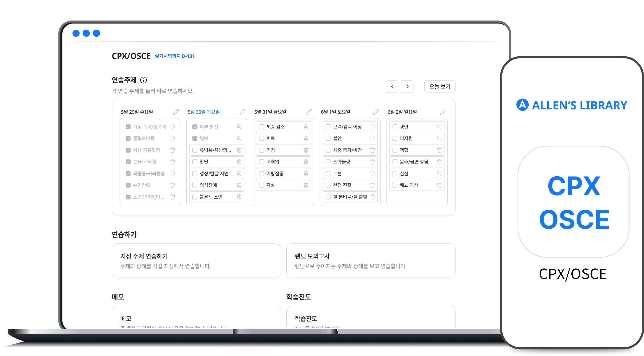
Task: Click the pencil edit icon for 5월 31일
Action: tap(309, 112)
